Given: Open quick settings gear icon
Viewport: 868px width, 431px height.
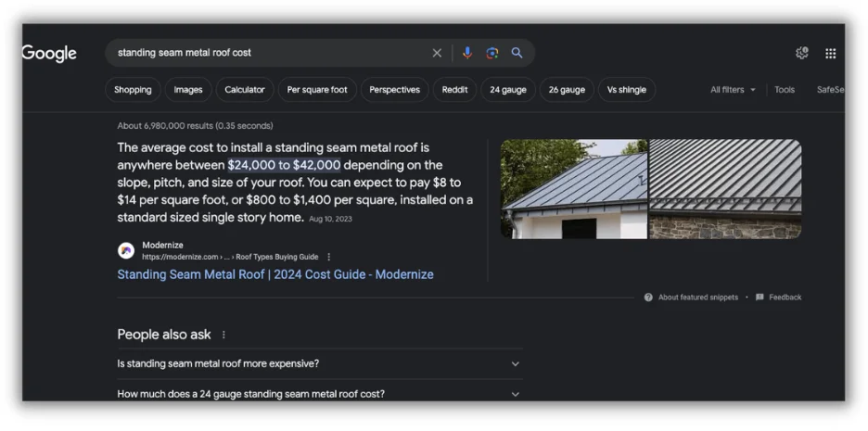Looking at the screenshot, I should point(801,53).
